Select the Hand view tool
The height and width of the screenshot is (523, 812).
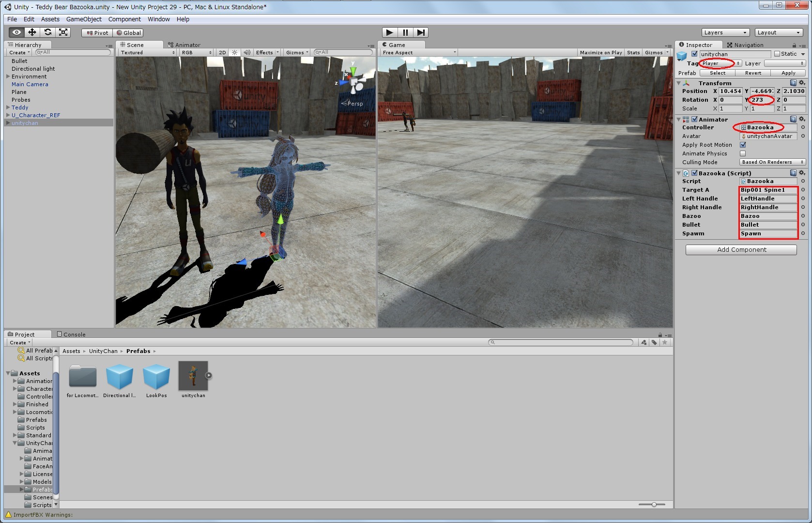pyautogui.click(x=16, y=32)
